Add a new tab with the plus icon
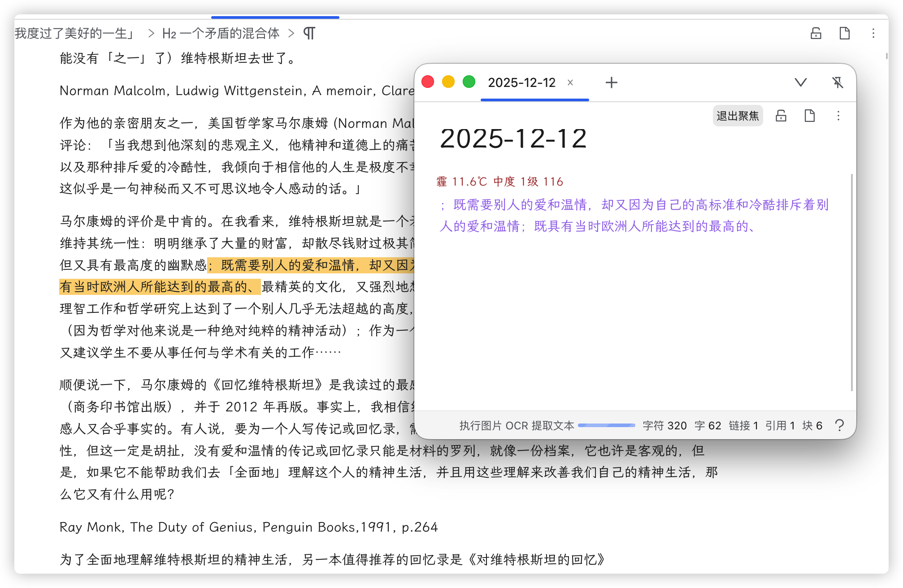The image size is (903, 588). pyautogui.click(x=611, y=82)
